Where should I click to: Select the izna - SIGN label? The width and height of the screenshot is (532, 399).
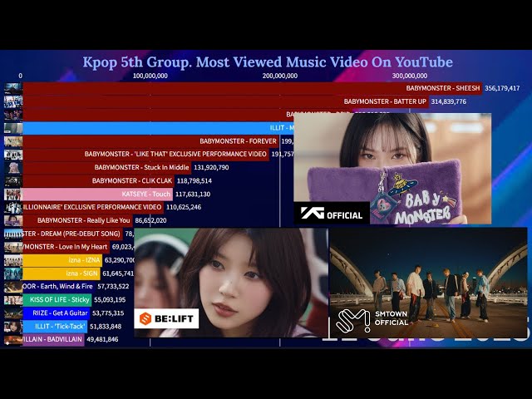[x=81, y=273]
